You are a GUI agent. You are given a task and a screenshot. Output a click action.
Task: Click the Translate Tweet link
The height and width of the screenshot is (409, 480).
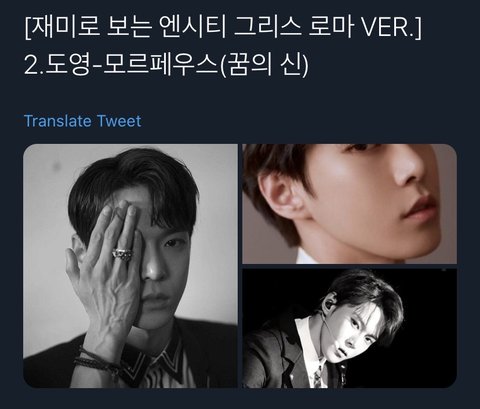coord(83,121)
